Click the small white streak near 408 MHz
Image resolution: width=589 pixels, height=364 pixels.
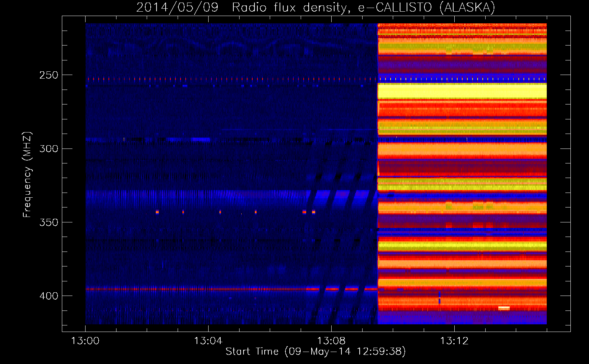pyautogui.click(x=504, y=308)
